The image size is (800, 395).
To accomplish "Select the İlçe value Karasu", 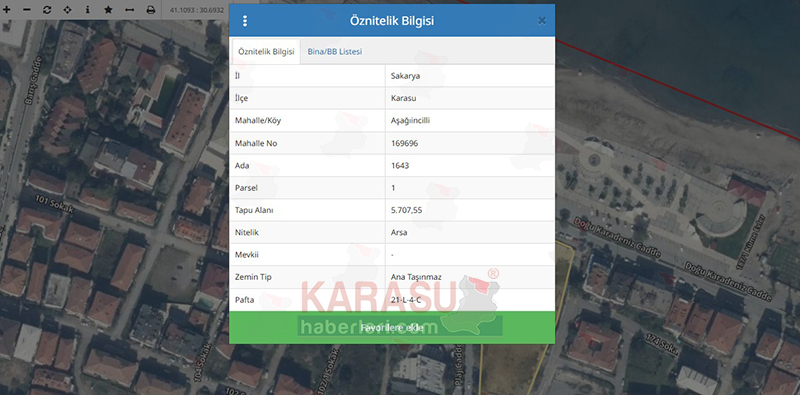I will click(404, 98).
